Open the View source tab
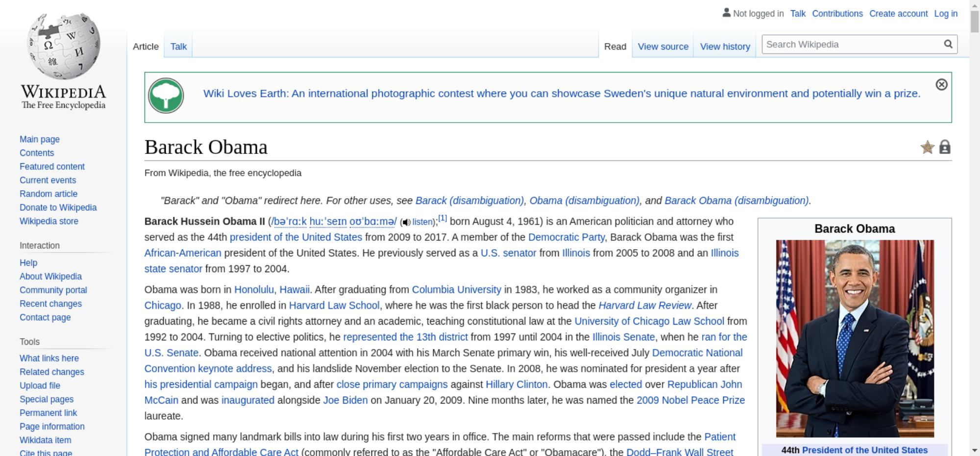This screenshot has height=456, width=980. click(x=663, y=47)
